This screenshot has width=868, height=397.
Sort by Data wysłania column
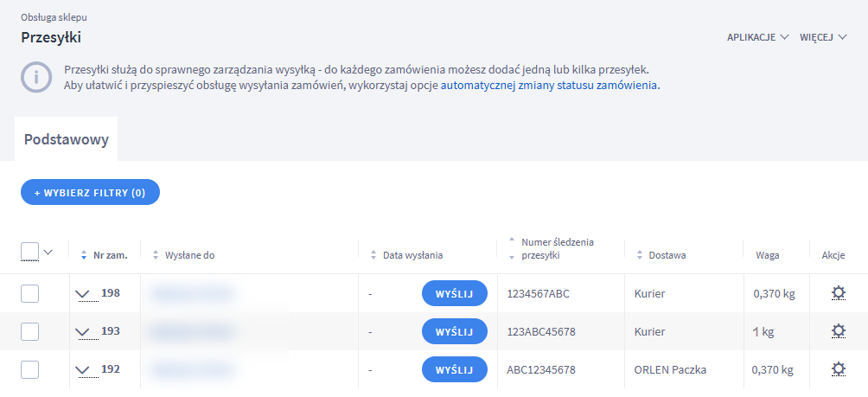(x=373, y=255)
